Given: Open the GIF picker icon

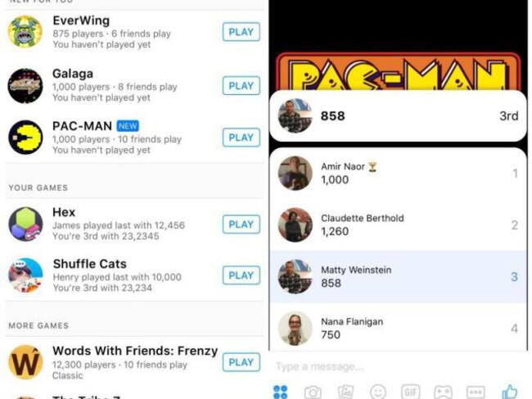Looking at the screenshot, I should (410, 392).
